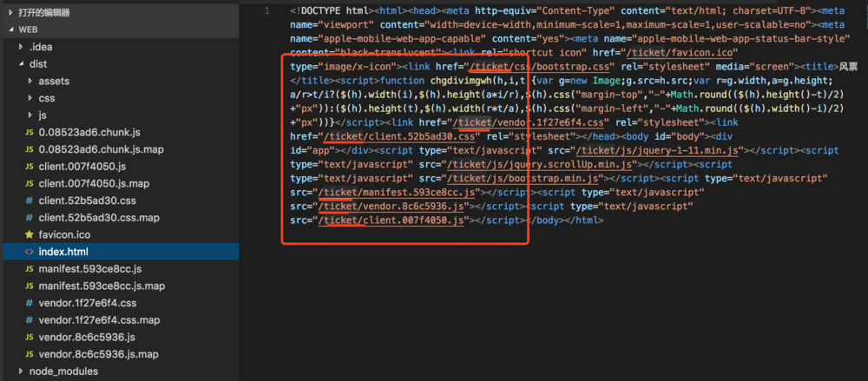Click HTML icon of index.html
The width and height of the screenshot is (868, 381).
coord(30,252)
